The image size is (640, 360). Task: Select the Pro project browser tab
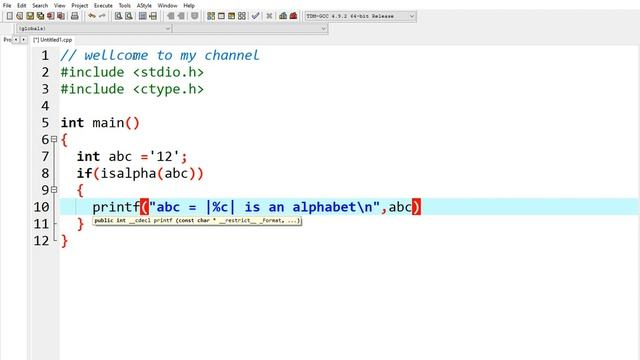coord(7,40)
